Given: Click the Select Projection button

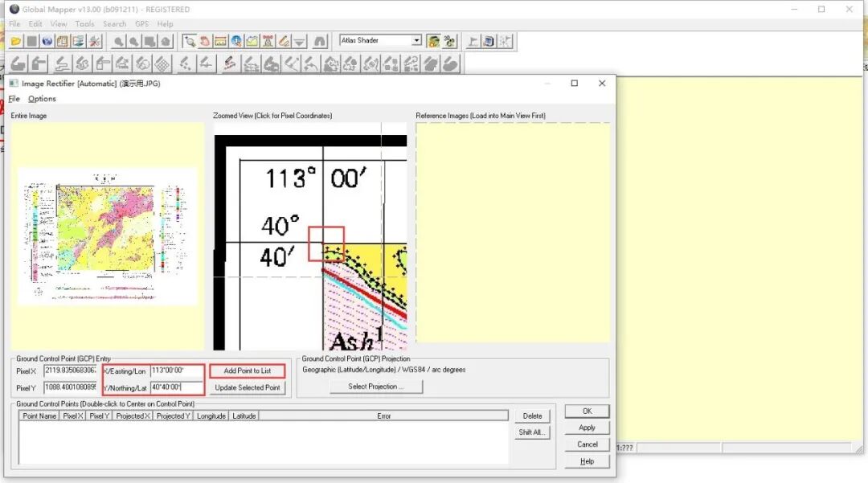Looking at the screenshot, I should pyautogui.click(x=376, y=387).
